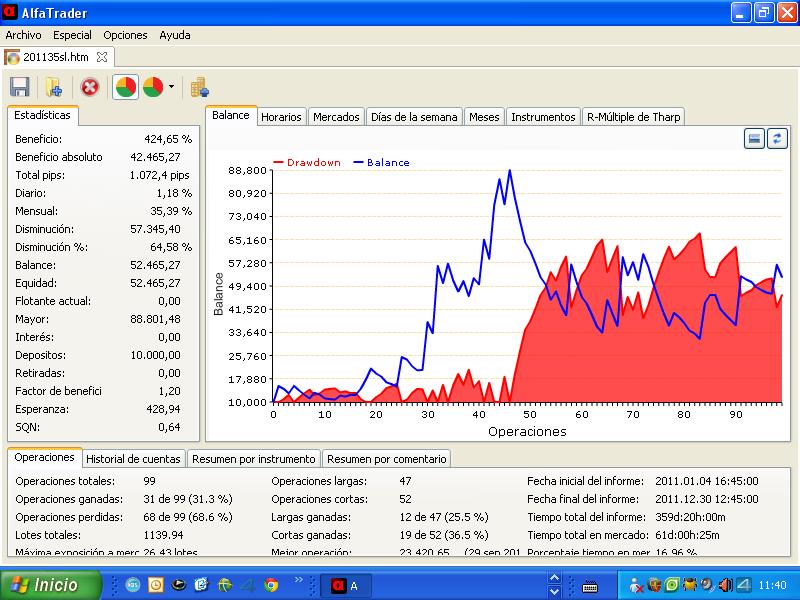
Task: Click the Windows Inicio start button
Action: [x=50, y=585]
